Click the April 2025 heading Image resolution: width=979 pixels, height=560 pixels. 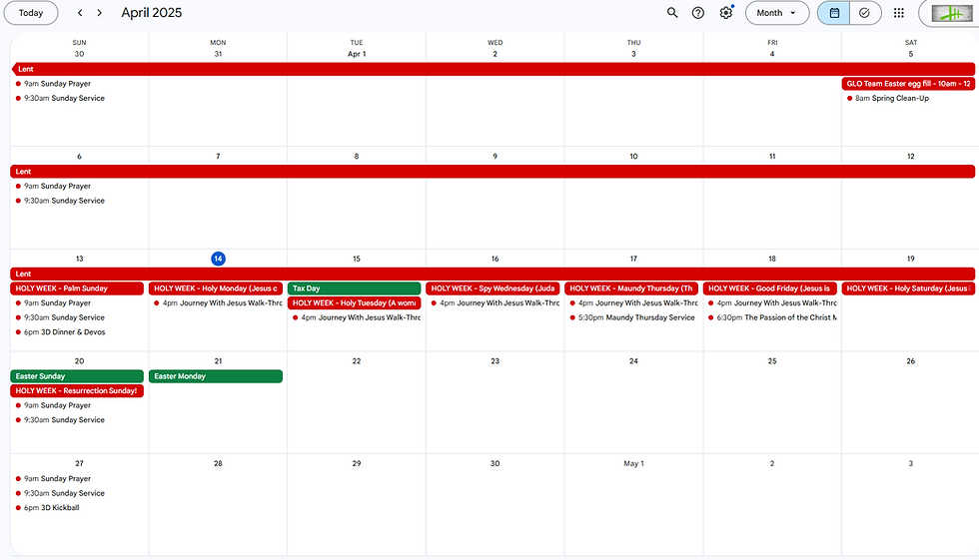point(152,12)
